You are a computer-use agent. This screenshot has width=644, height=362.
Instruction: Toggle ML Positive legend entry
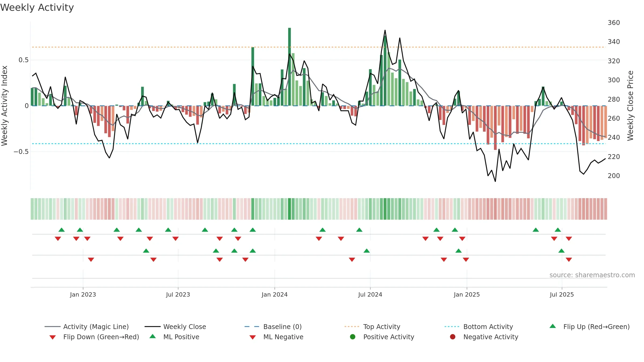174,337
